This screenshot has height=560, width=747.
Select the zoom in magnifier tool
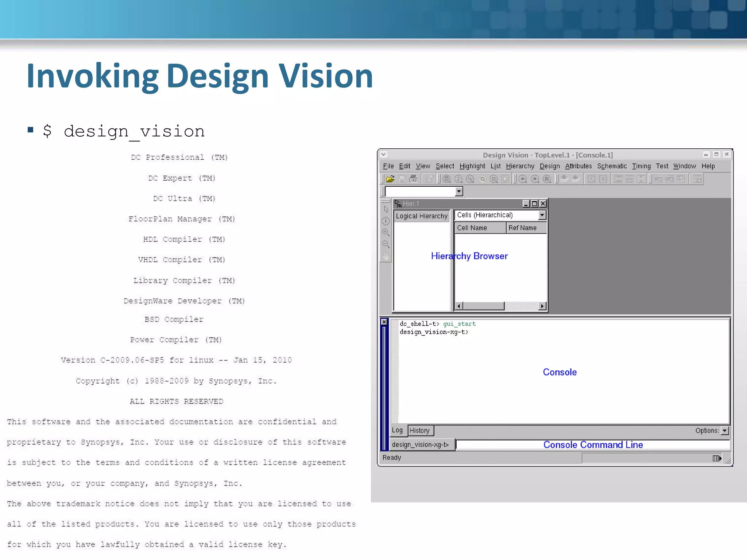pos(386,233)
